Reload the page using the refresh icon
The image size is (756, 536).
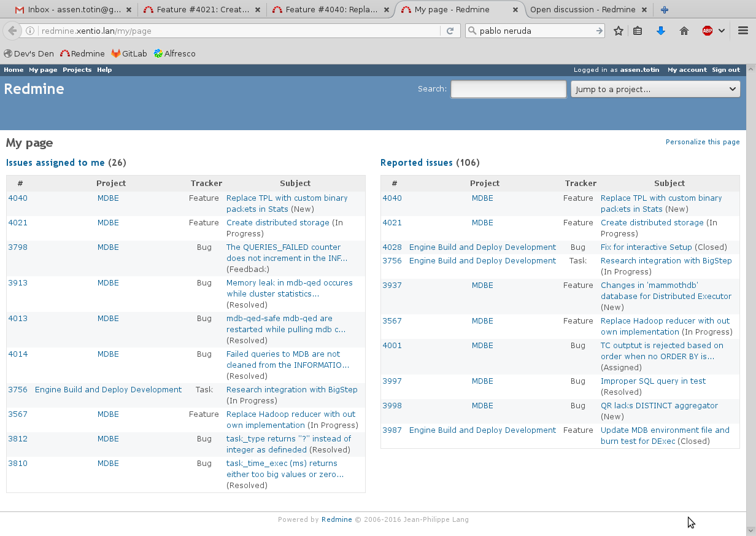point(451,29)
